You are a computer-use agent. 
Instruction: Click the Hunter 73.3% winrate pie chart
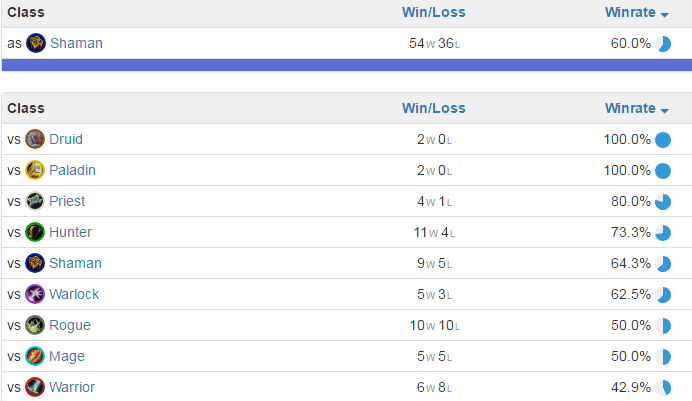663,233
